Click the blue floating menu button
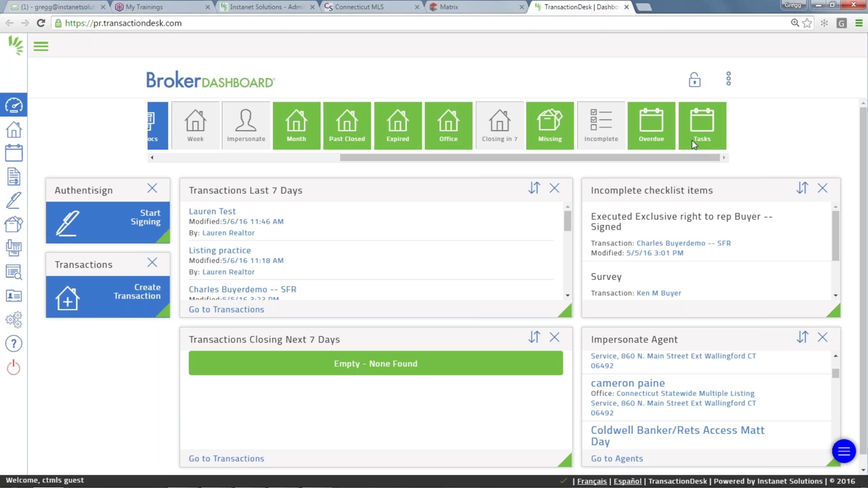This screenshot has height=488, width=868. coord(844,451)
